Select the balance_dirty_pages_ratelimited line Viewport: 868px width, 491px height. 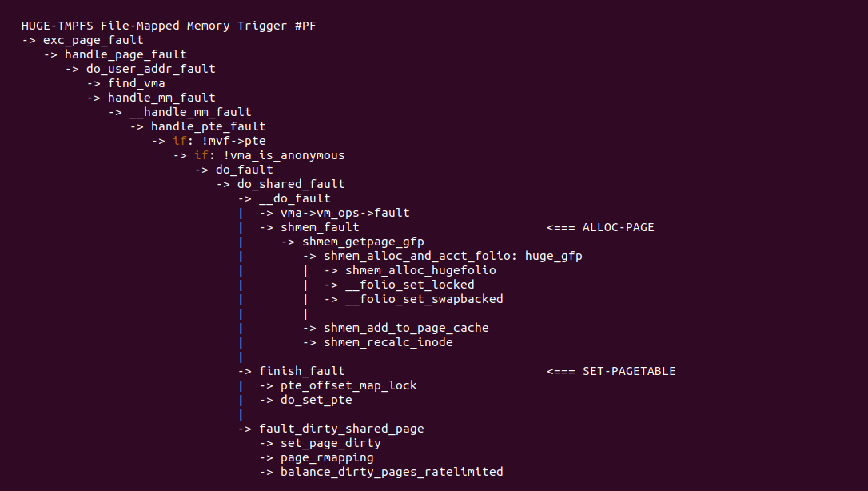tap(392, 472)
